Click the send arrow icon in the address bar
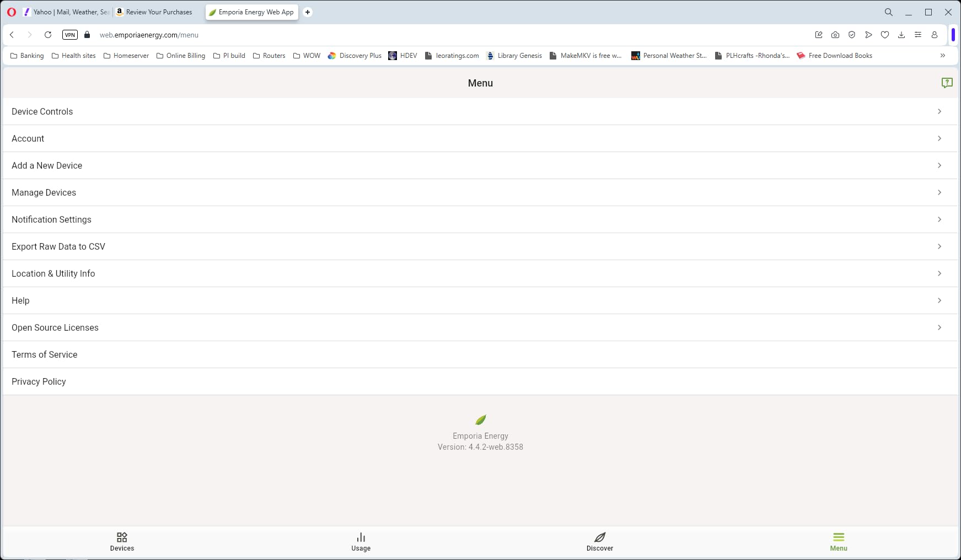 868,35
